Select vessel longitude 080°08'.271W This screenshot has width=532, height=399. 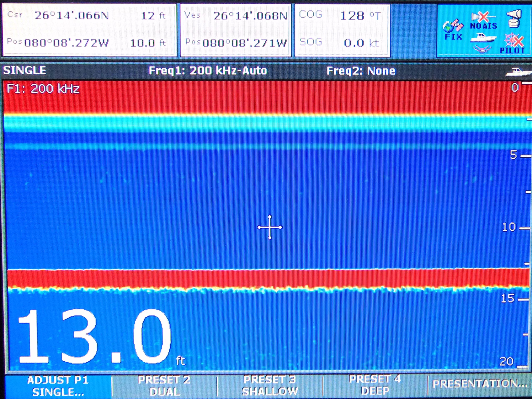coord(245,43)
